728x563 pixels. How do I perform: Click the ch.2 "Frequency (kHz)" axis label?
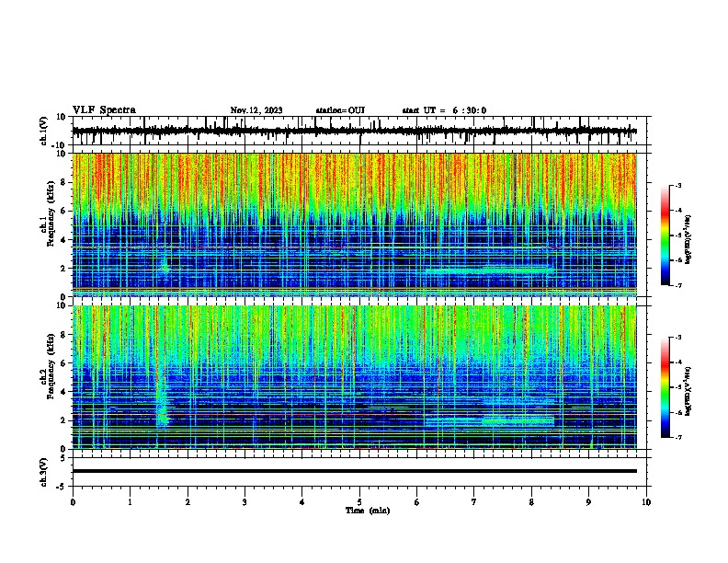pyautogui.click(x=51, y=366)
